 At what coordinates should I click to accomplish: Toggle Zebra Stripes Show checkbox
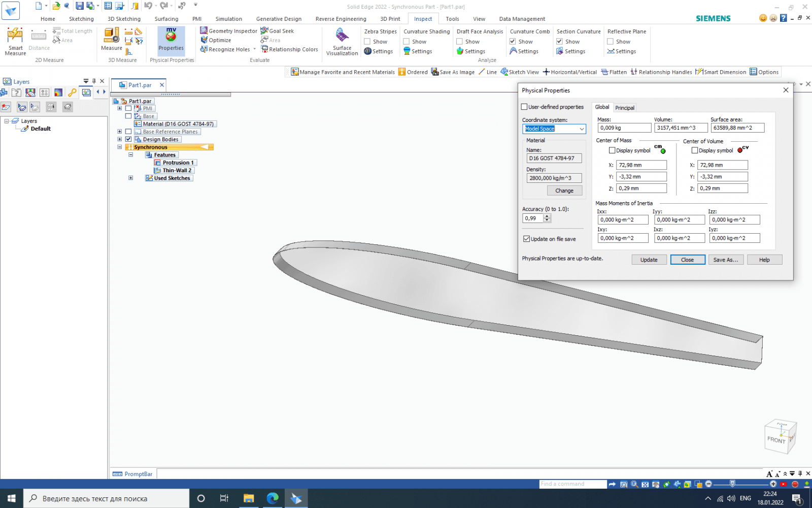pyautogui.click(x=367, y=42)
